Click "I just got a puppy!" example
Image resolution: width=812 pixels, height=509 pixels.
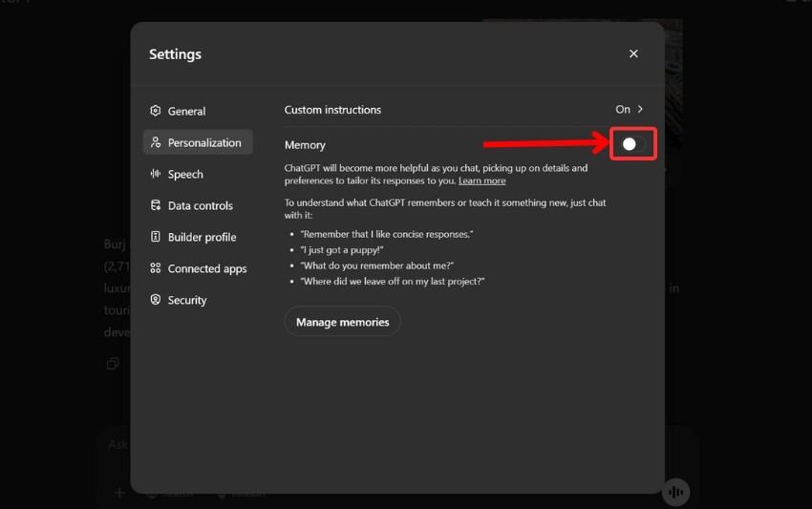[x=342, y=249]
